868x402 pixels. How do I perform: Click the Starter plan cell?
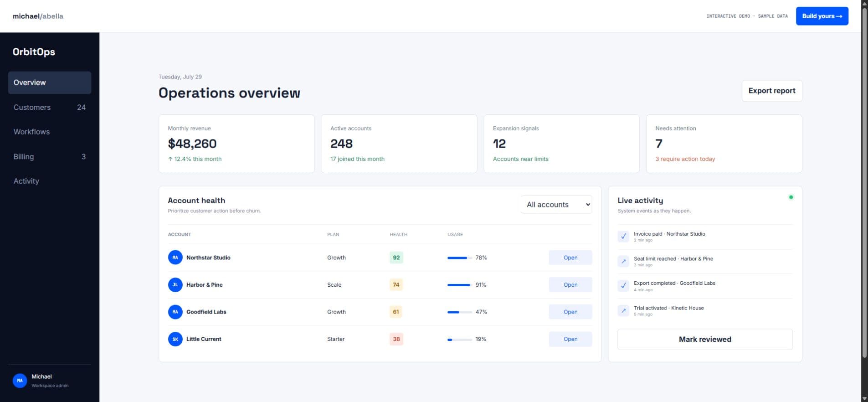336,339
